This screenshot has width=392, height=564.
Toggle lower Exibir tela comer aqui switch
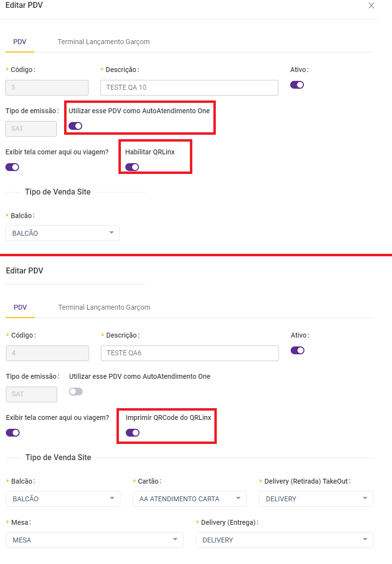tap(13, 433)
